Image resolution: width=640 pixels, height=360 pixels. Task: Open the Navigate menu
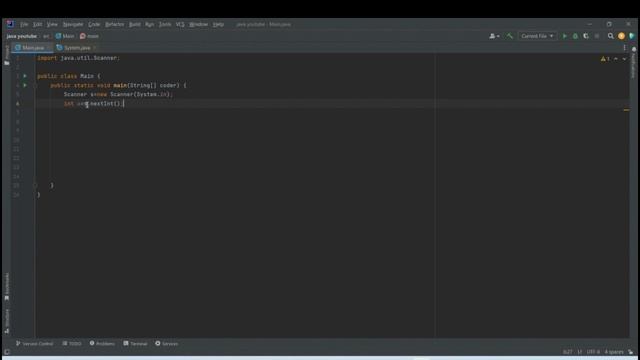pyautogui.click(x=73, y=24)
